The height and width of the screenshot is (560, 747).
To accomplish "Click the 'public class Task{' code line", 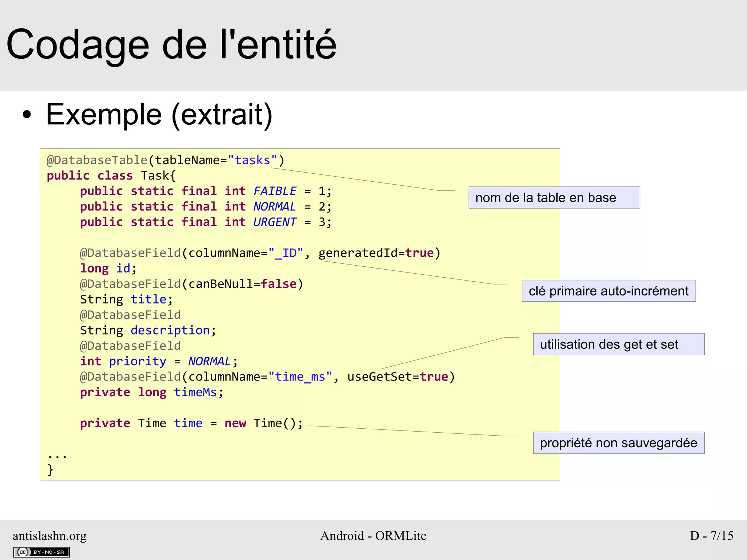I will point(111,175).
